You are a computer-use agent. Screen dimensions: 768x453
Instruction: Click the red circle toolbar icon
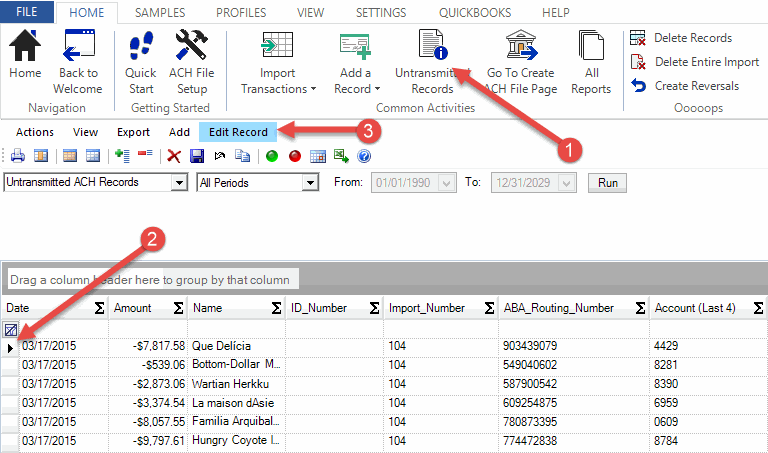295,156
